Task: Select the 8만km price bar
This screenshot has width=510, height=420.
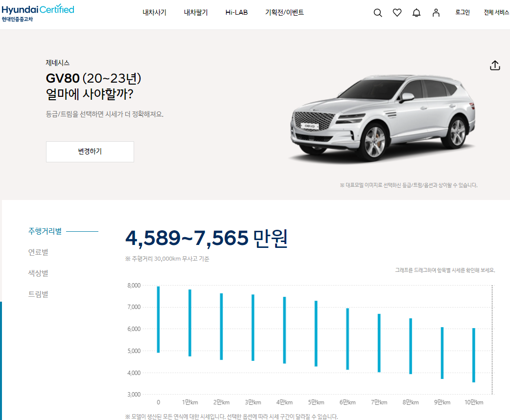Action: [x=411, y=346]
